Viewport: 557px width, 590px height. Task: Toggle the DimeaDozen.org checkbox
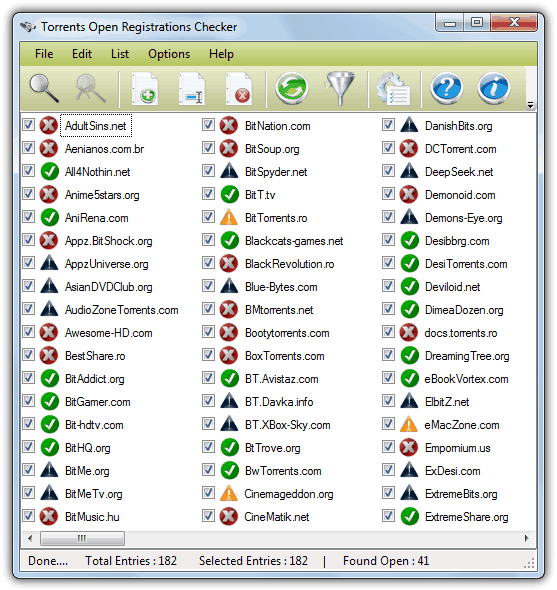[x=388, y=309]
